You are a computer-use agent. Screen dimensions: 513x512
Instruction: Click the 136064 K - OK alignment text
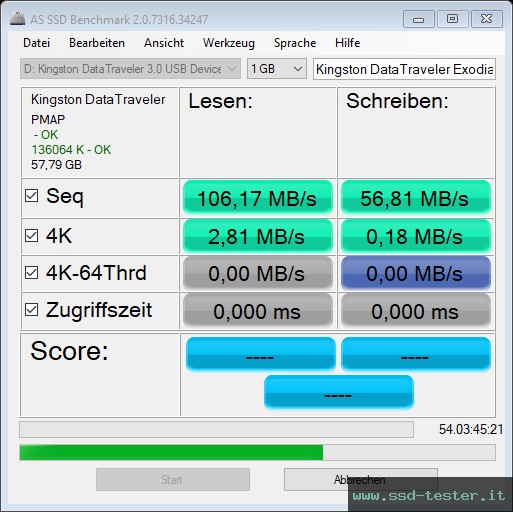click(x=71, y=150)
